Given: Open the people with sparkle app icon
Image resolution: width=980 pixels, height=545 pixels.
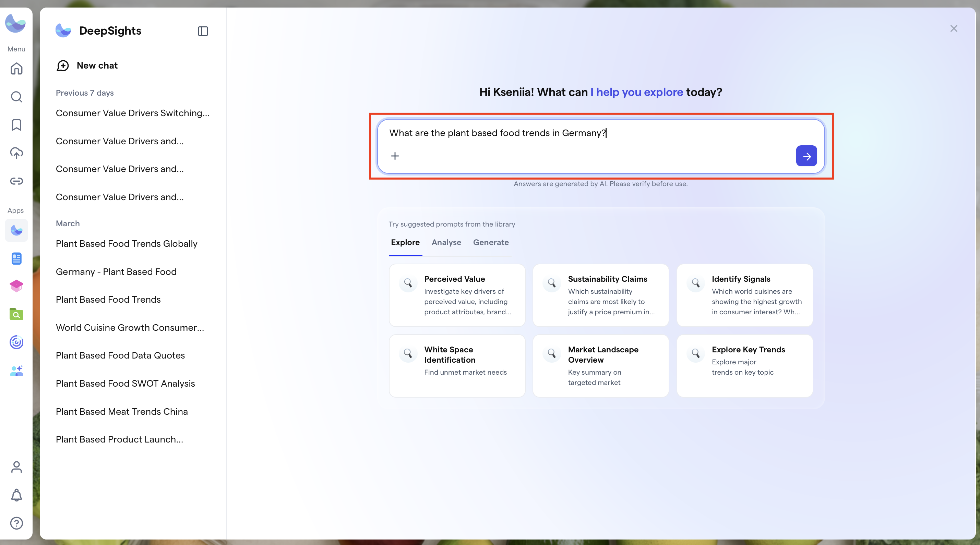Looking at the screenshot, I should (16, 371).
